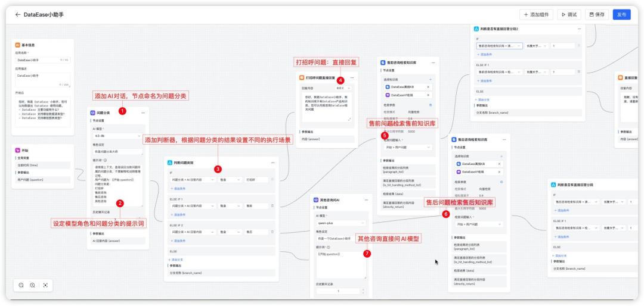Click the 打招呼问题直接回复 node icon
644x306 pixels.
pyautogui.click(x=302, y=77)
